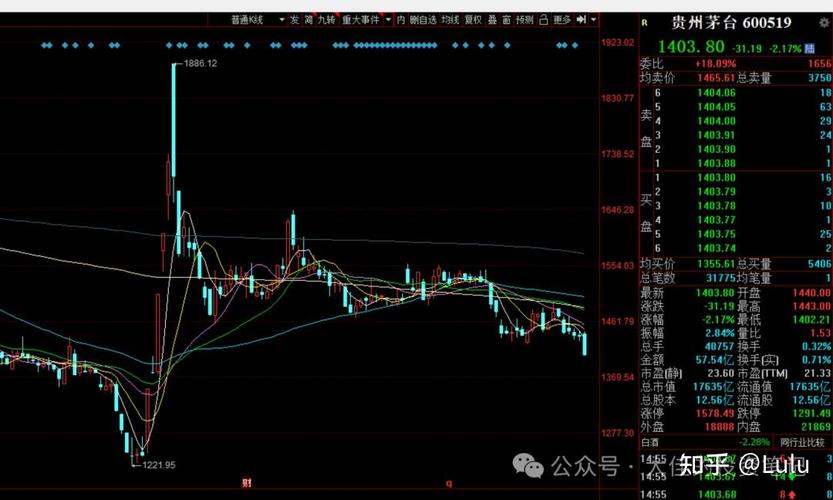Click the rightmost blue diamond event marker
The height and width of the screenshot is (500, 833).
[x=574, y=45]
